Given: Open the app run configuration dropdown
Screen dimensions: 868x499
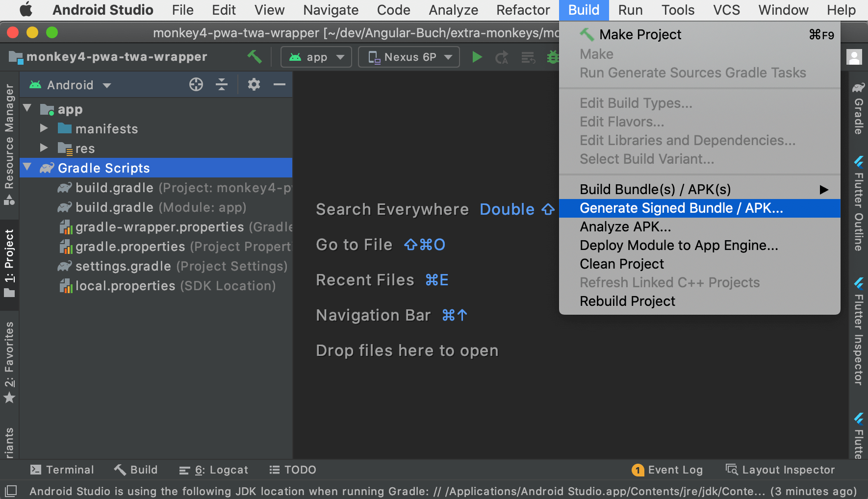Looking at the screenshot, I should point(316,57).
